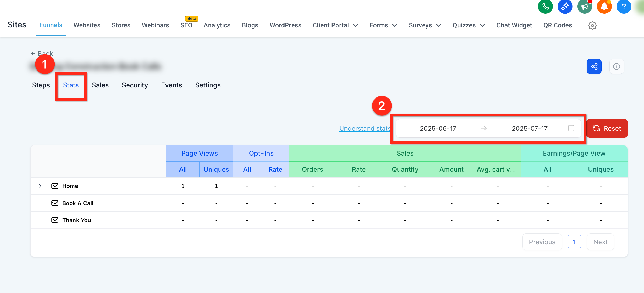Open the QR Codes tab
644x293 pixels.
[558, 25]
